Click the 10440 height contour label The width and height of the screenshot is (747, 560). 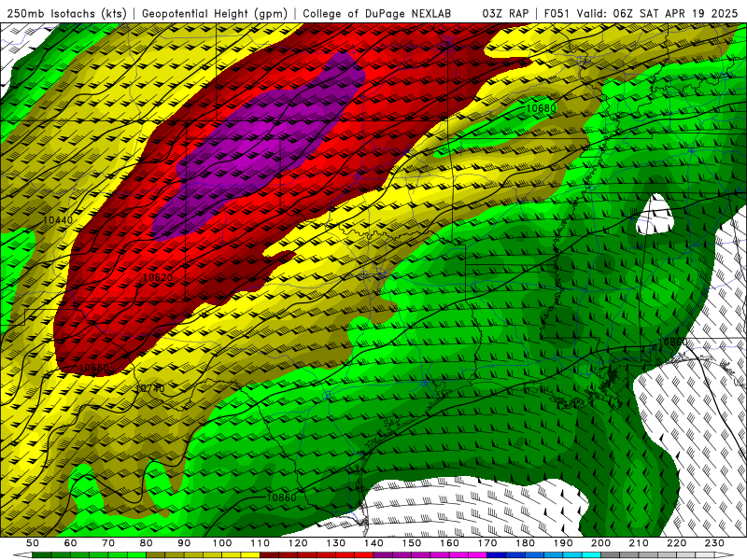[x=58, y=220]
